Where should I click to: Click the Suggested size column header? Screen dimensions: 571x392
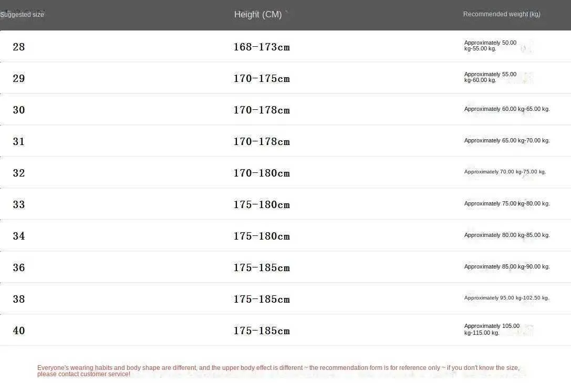pos(22,15)
